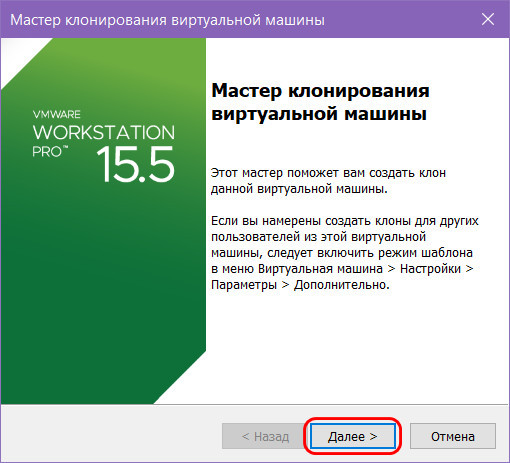Click the bold wizard heading
Screen dimensions: 510x463
click(320, 102)
